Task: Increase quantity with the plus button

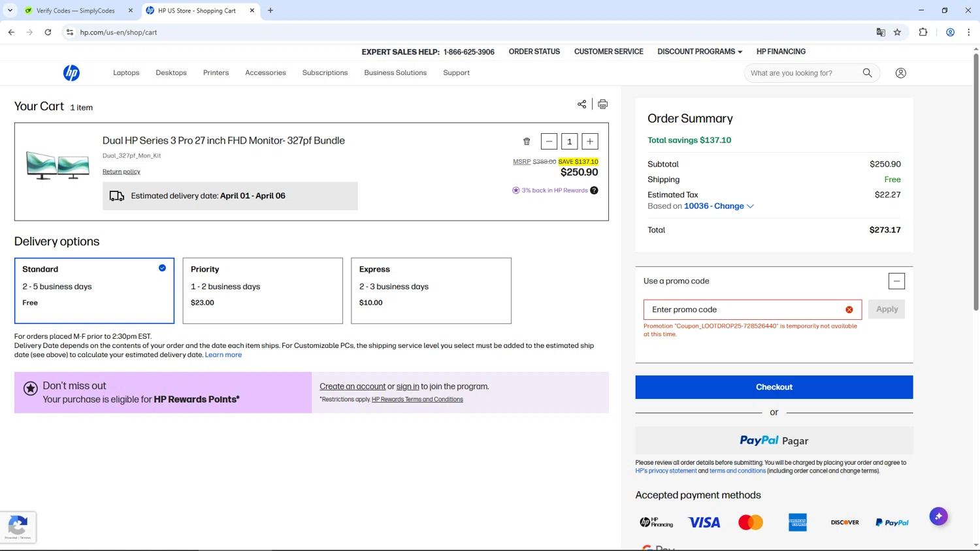Action: click(x=590, y=142)
